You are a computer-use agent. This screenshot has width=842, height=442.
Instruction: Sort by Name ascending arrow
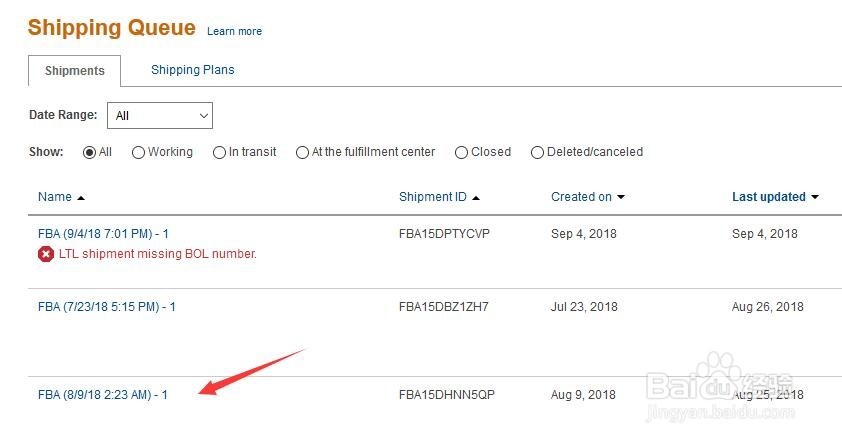coord(81,198)
